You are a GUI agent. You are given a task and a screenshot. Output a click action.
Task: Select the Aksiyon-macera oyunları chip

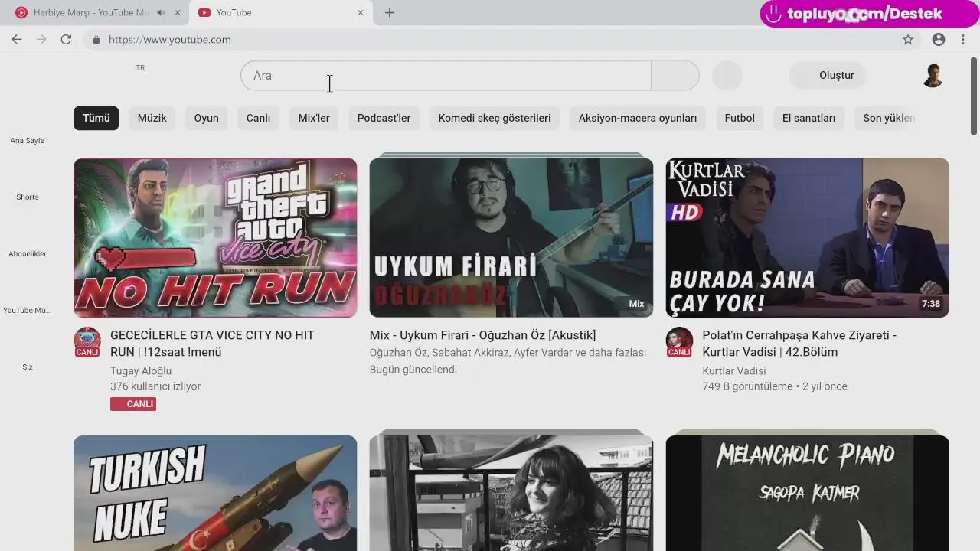coord(638,118)
